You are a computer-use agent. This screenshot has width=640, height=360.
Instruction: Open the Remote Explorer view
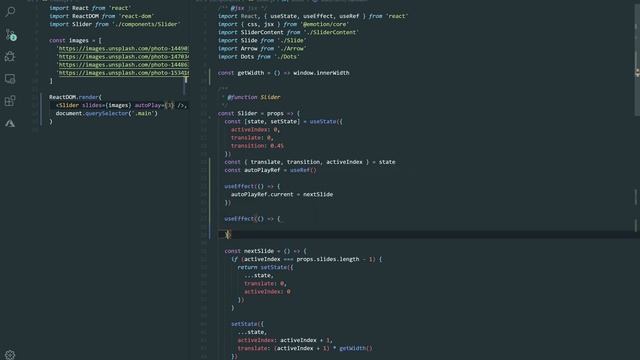[x=10, y=79]
